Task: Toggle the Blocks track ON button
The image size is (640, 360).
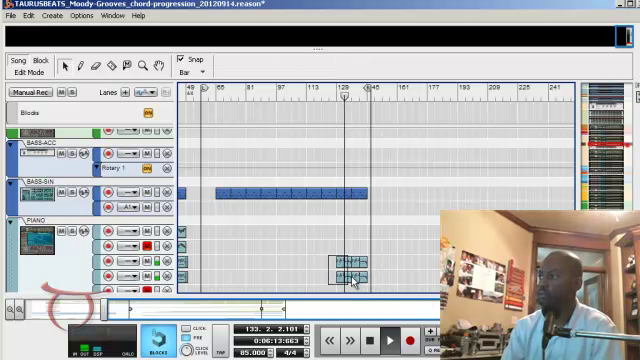Action: pos(148,113)
